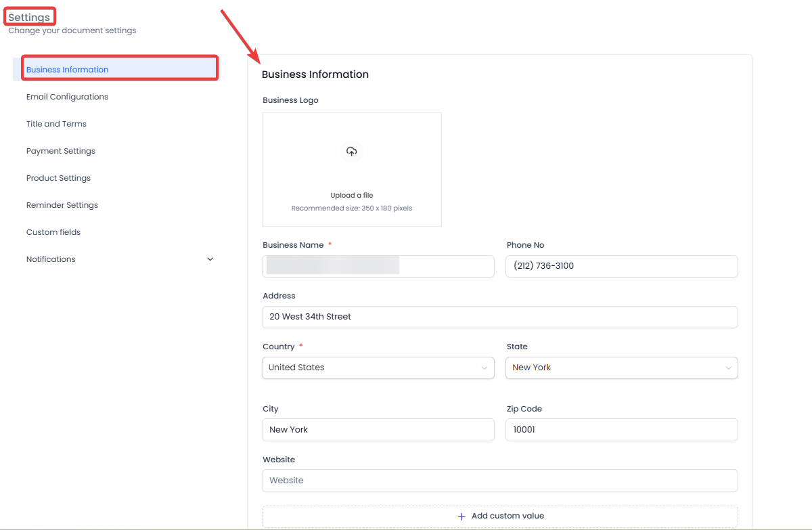The width and height of the screenshot is (812, 530).
Task: Click the City input field
Action: pyautogui.click(x=378, y=430)
